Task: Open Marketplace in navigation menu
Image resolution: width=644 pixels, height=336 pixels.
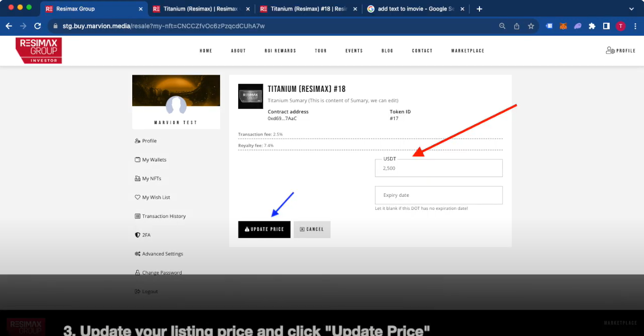Action: point(467,51)
